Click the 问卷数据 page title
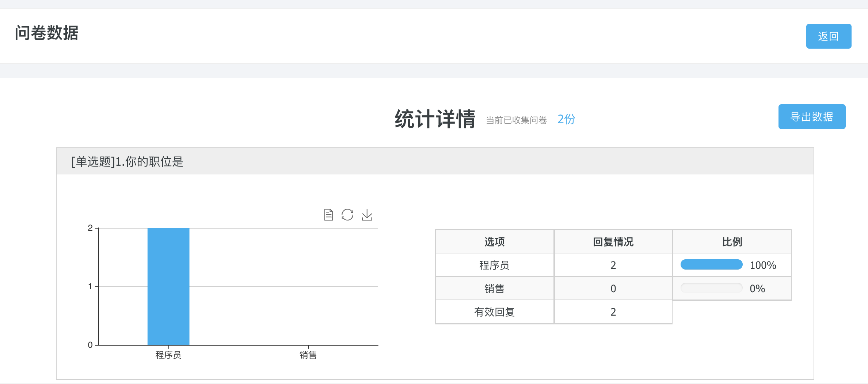This screenshot has height=384, width=868. 46,33
